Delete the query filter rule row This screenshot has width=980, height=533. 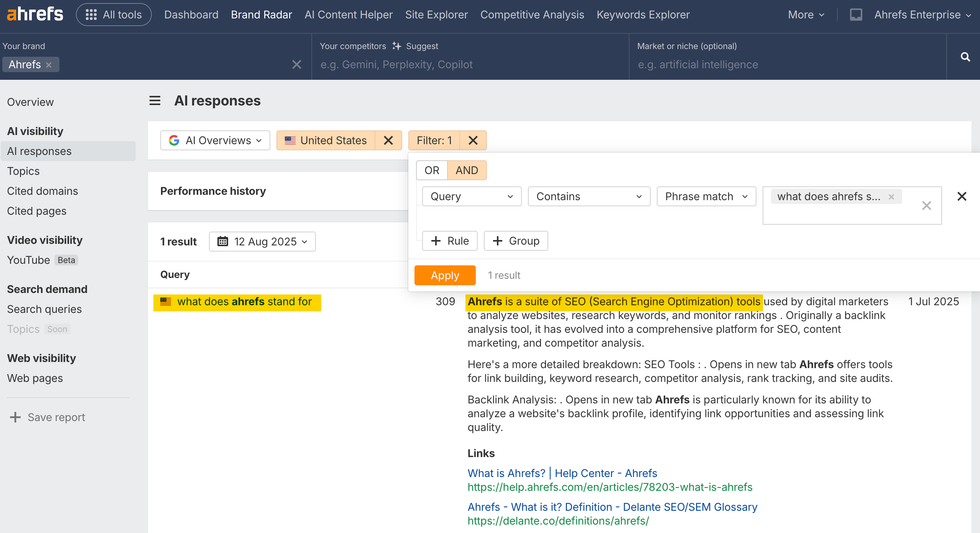[962, 196]
